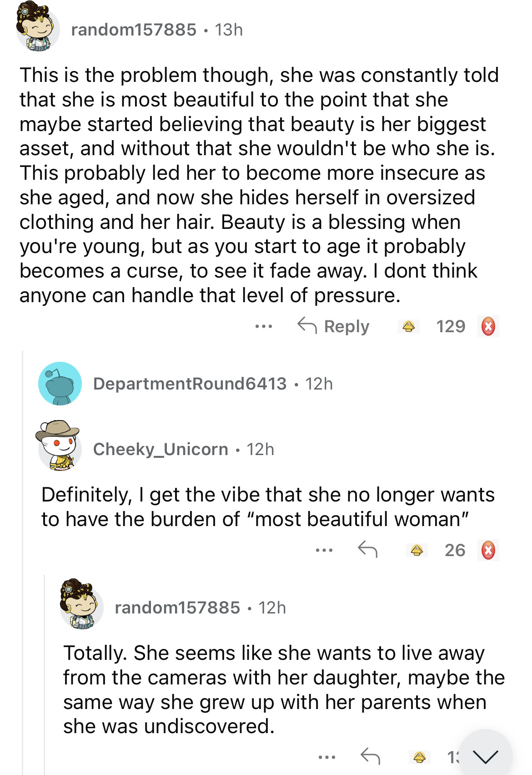The image size is (532, 775).
Task: Open random157885's profile from top username
Action: click(x=134, y=30)
